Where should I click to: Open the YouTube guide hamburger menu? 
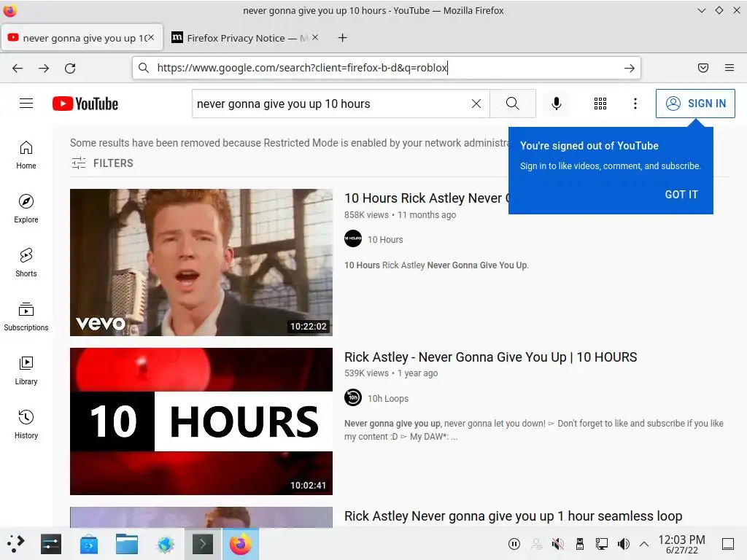tap(26, 104)
